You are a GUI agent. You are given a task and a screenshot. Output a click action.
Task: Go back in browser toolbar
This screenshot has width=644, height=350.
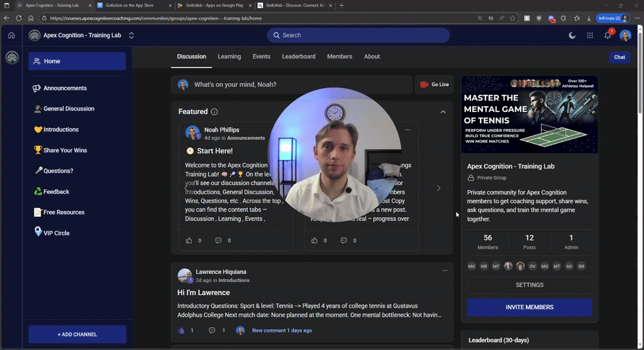6,18
